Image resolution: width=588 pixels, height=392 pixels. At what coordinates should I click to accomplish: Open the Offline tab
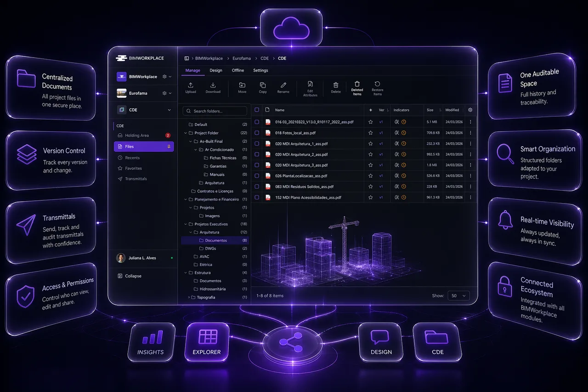[238, 70]
